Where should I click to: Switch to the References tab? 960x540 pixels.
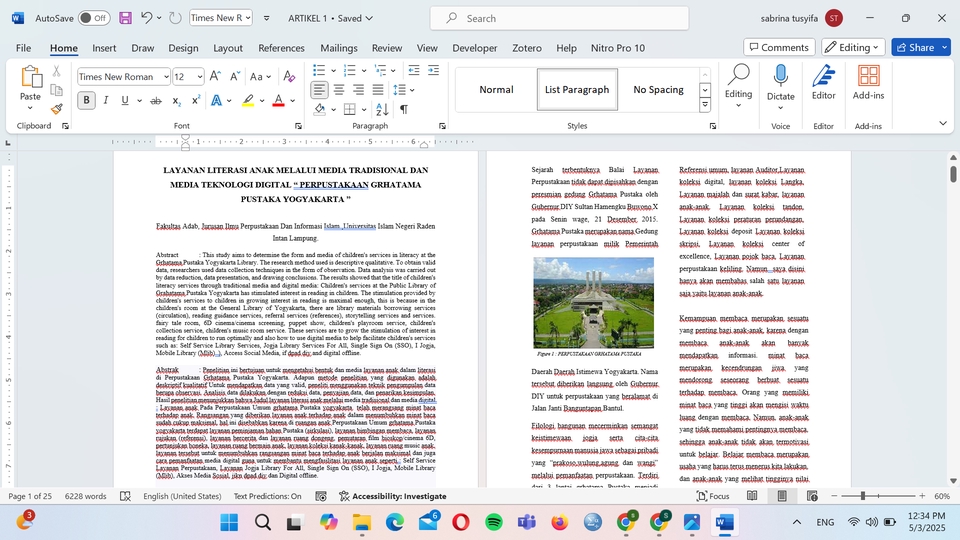pos(281,48)
